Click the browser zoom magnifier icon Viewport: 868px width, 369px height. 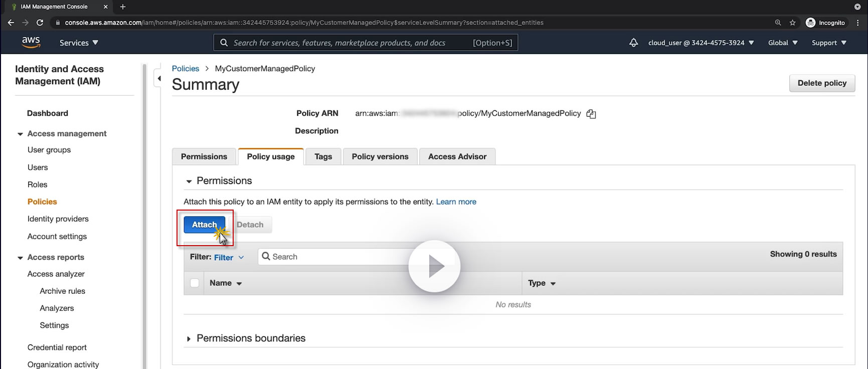point(778,23)
